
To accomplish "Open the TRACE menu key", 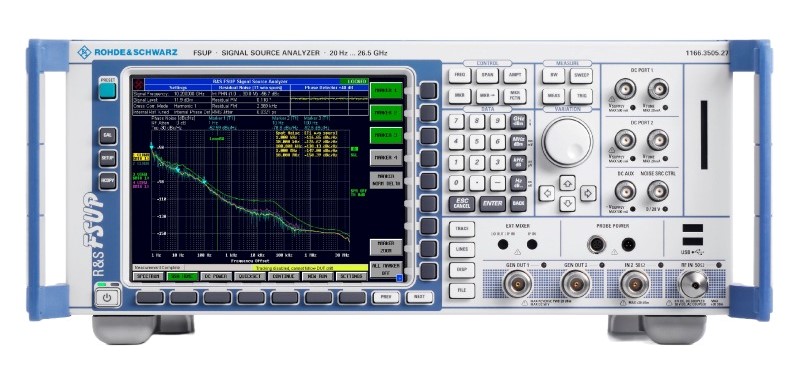I will (x=462, y=229).
